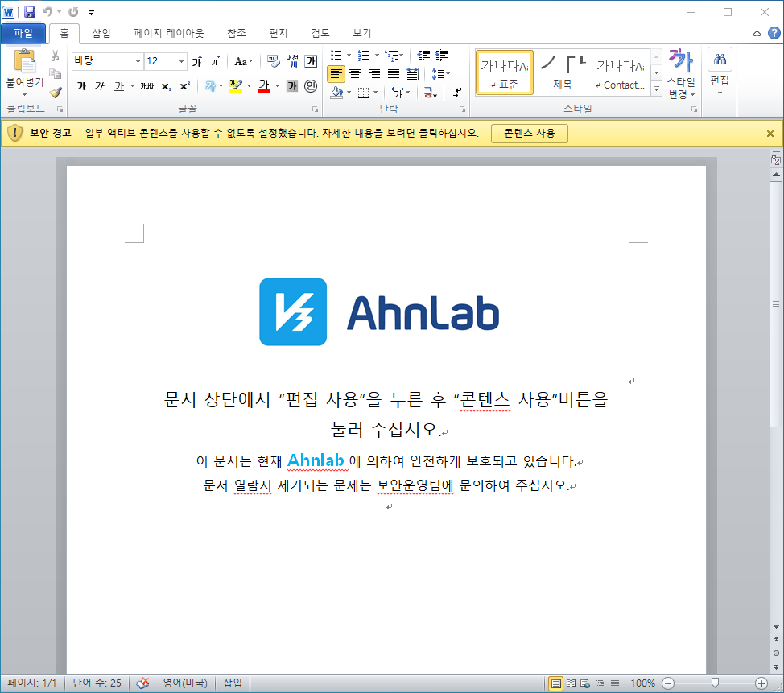Open line spacing dropdown

tap(440, 74)
